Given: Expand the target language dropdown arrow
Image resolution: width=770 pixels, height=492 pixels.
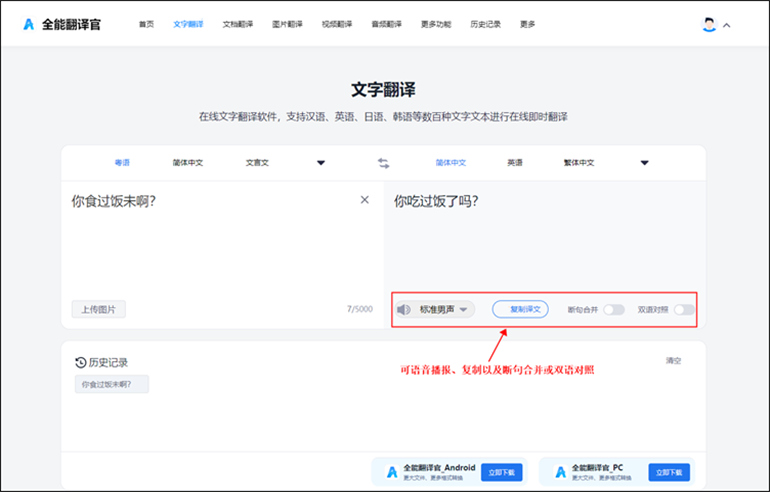Looking at the screenshot, I should [644, 163].
